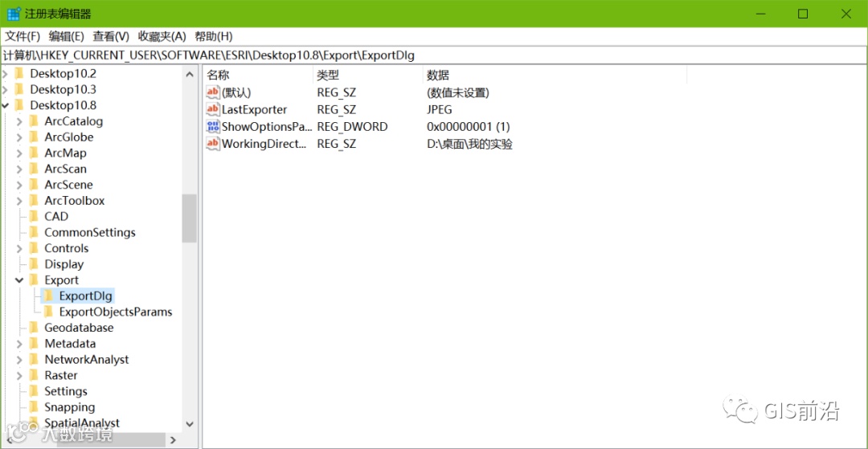
Task: Click the Desktop10.8 folder icon
Action: tap(19, 105)
